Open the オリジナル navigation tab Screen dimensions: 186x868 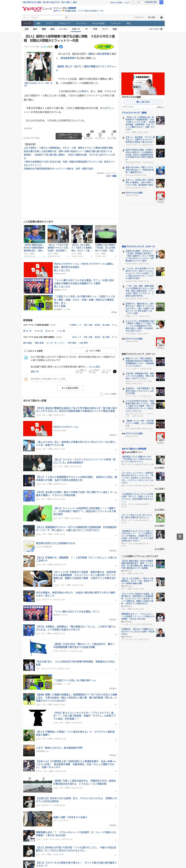pos(81,23)
